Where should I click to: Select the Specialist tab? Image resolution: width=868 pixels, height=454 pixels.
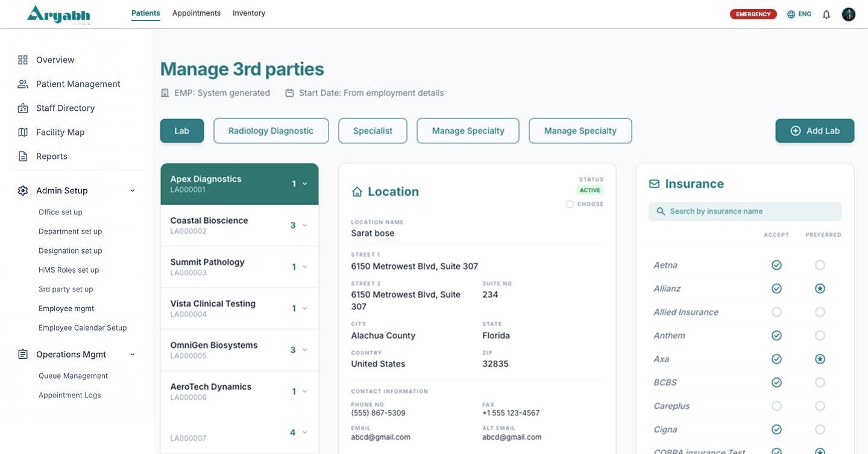point(373,131)
